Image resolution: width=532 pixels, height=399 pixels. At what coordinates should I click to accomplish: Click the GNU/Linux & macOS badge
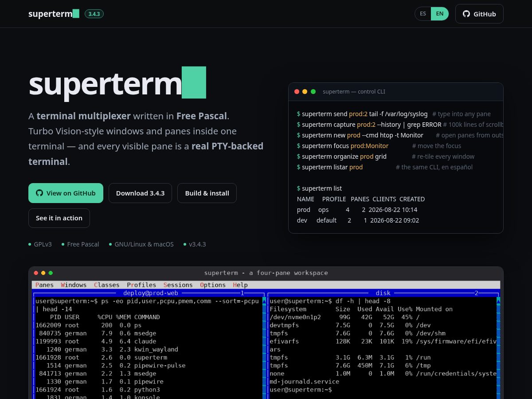point(144,244)
